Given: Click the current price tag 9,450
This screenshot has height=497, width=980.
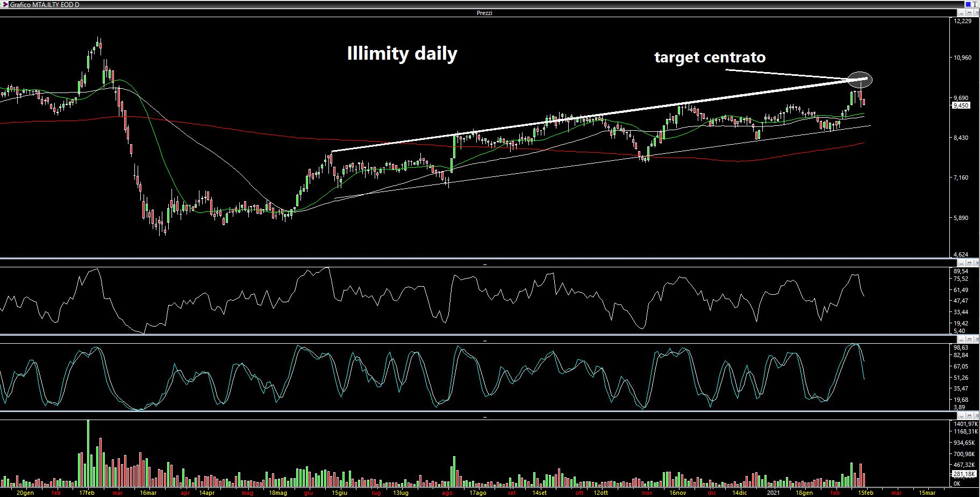Looking at the screenshot, I should [961, 105].
